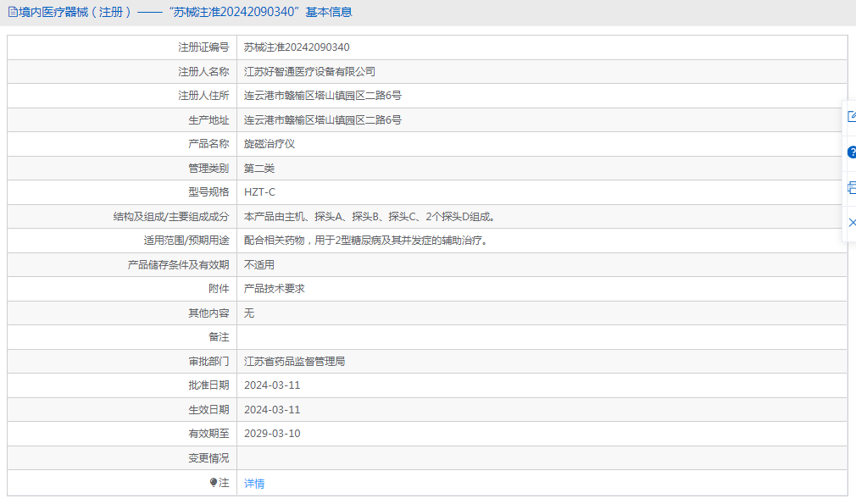Click the edit/feedback pencil icon in side panel

pos(852,117)
